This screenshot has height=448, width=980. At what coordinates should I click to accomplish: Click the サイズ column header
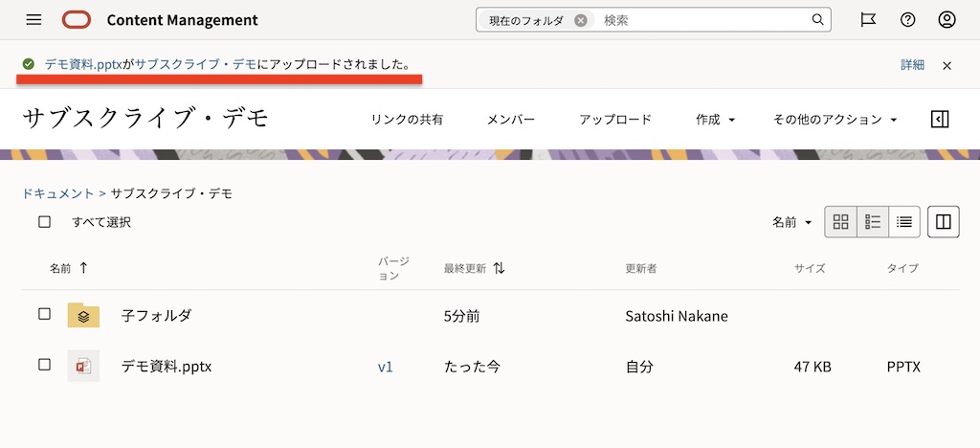(810, 269)
